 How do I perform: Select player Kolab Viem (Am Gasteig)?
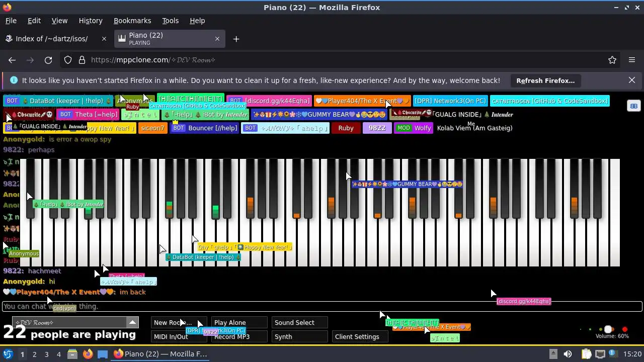click(474, 128)
